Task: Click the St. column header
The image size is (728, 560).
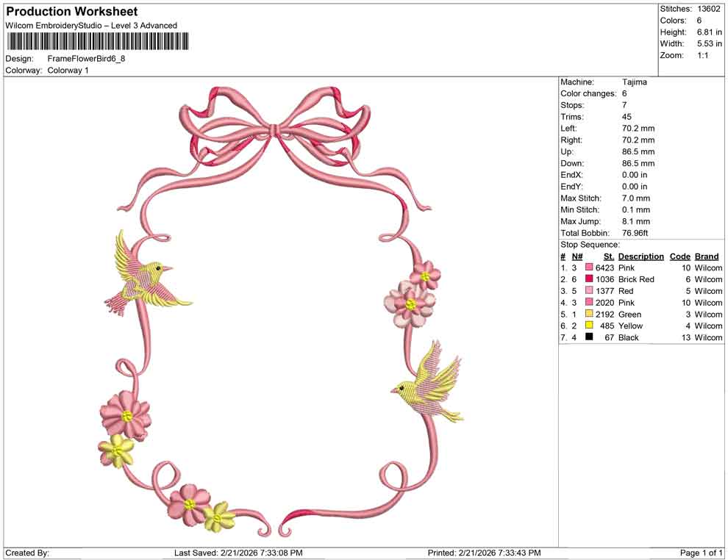Action: tap(608, 256)
